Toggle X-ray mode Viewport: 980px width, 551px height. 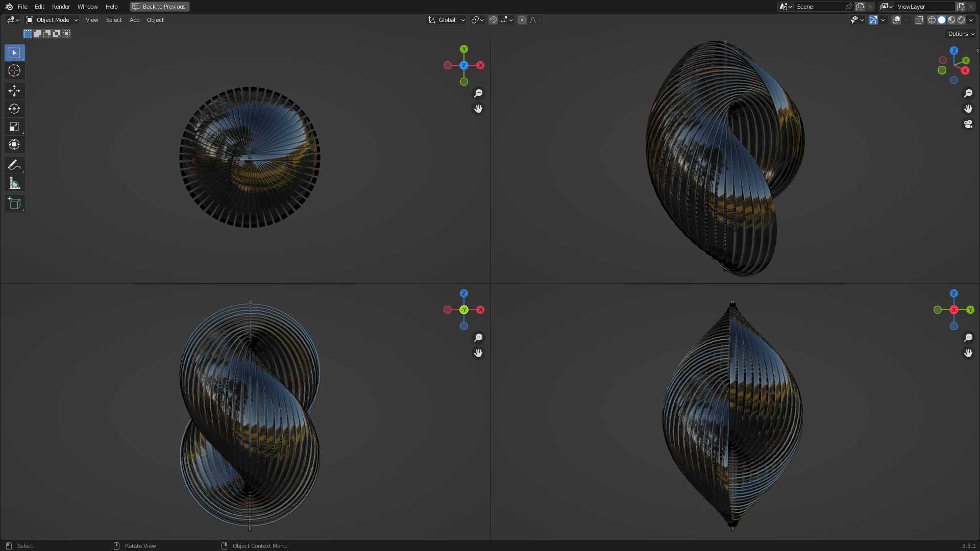pos(919,20)
